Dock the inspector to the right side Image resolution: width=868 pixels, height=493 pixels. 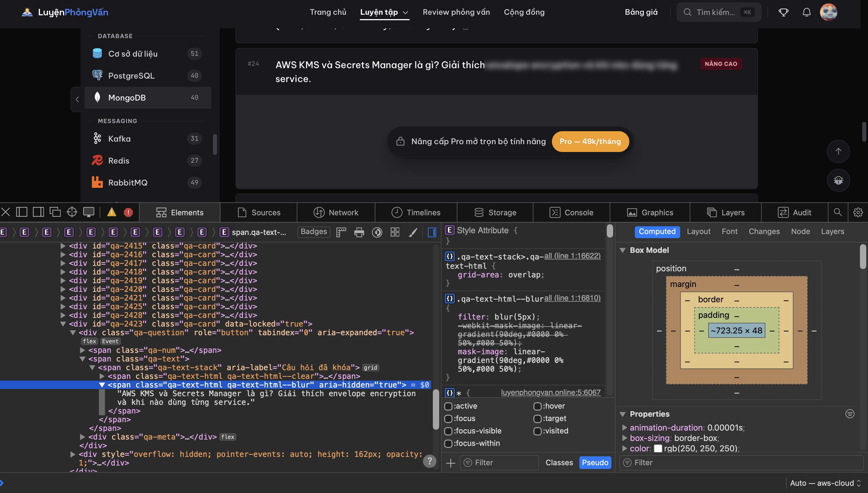38,212
